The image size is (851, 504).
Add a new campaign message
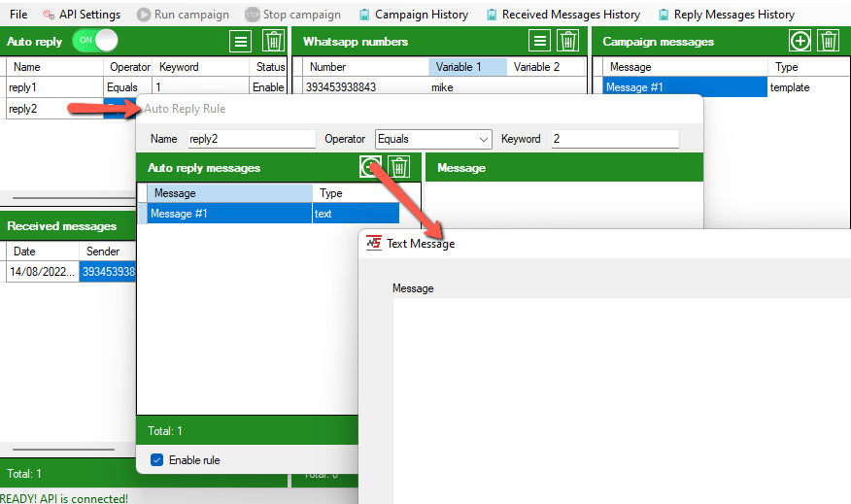point(800,41)
